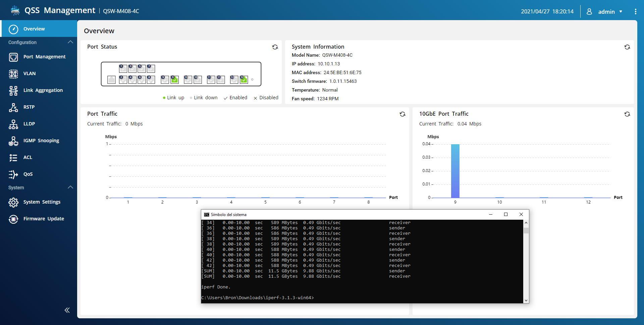Collapse the Configuration section
644x325 pixels.
tap(70, 42)
